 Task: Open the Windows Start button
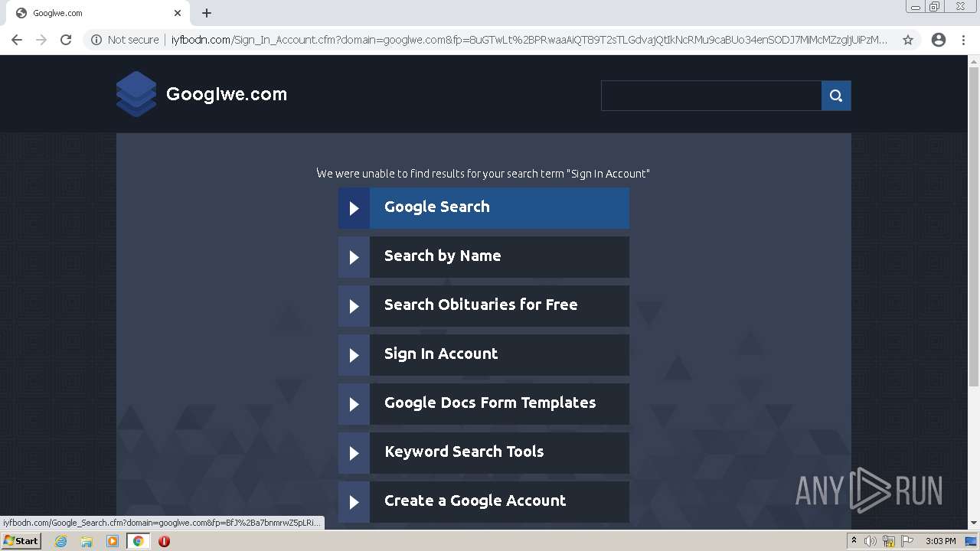[21, 541]
